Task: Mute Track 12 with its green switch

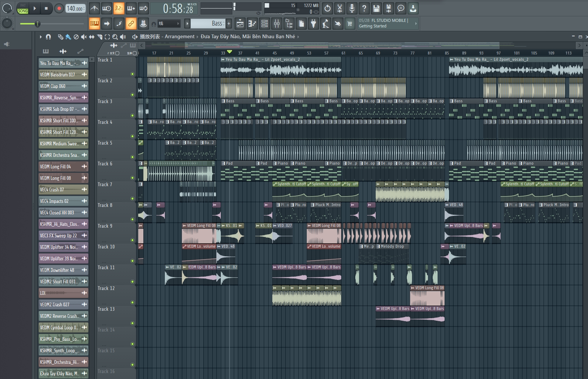Action: [132, 302]
